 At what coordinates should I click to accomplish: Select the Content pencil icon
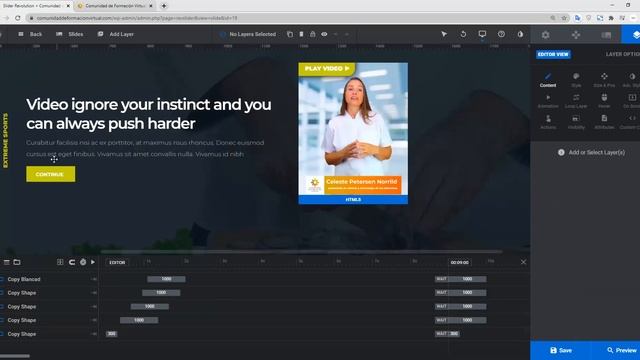[x=548, y=80]
